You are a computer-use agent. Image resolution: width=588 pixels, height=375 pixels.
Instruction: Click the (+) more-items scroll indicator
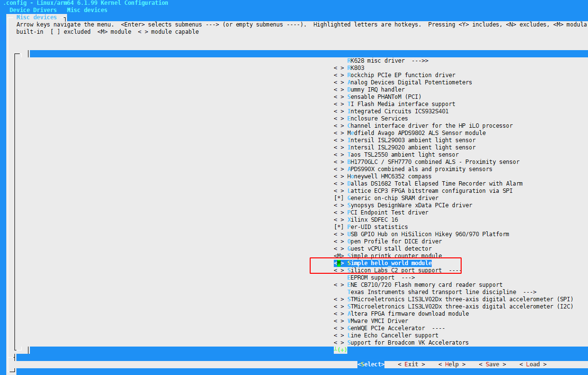click(341, 350)
